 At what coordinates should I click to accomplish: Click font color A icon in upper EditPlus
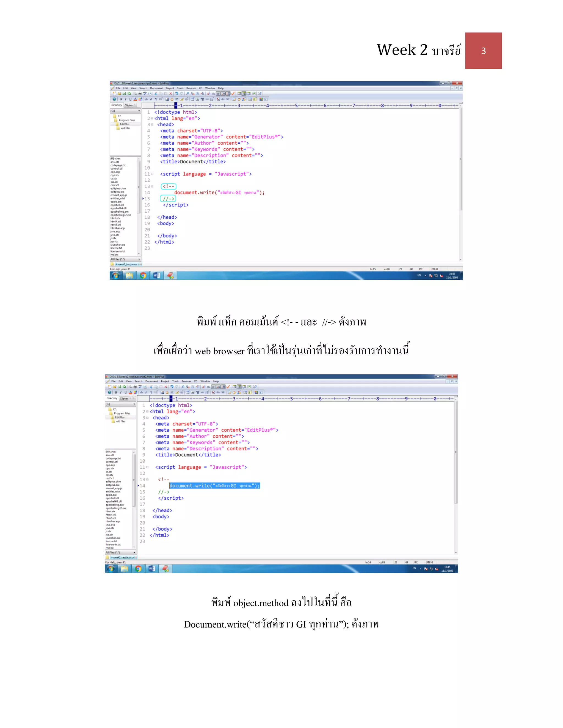(135, 99)
